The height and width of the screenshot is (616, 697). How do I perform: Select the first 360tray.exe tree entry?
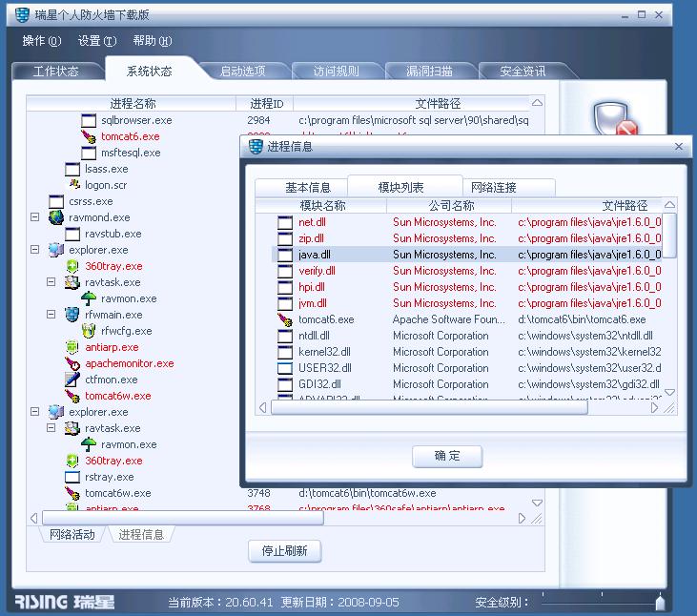tap(113, 266)
